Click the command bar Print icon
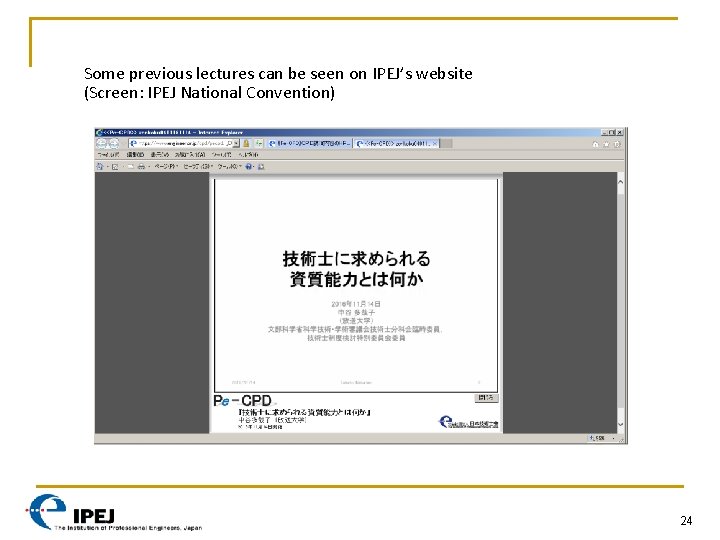This screenshot has height=540, width=720. (x=141, y=167)
